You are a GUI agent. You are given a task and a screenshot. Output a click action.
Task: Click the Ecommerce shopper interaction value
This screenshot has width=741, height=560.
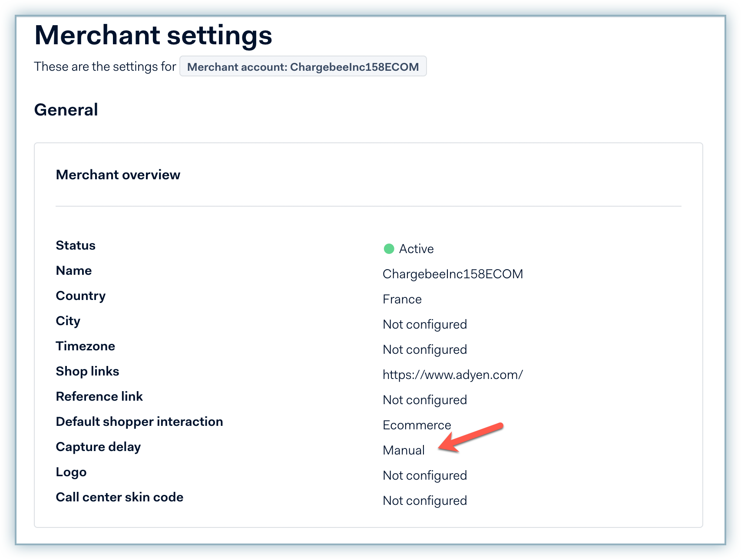click(x=417, y=425)
